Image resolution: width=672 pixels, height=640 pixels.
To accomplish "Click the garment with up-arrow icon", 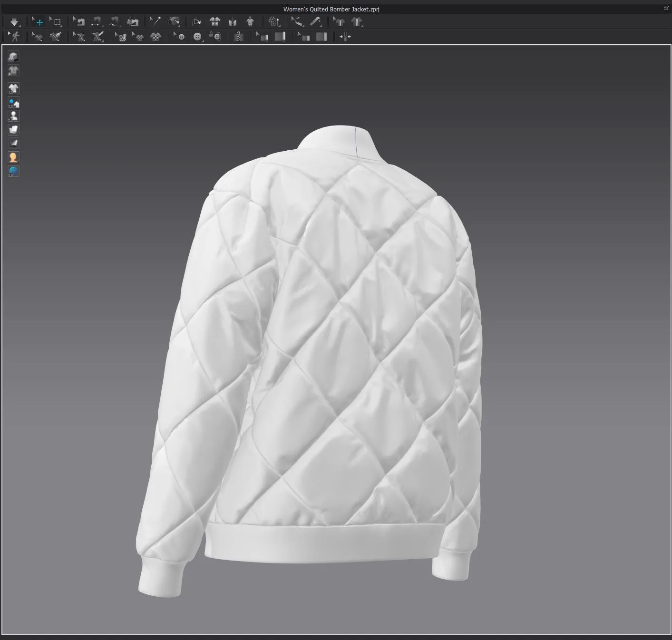I will [274, 22].
